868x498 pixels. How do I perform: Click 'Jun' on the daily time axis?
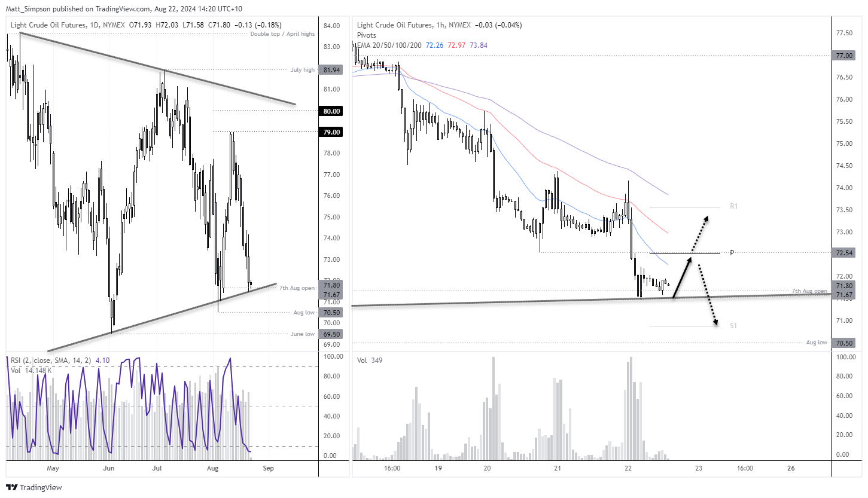click(108, 469)
